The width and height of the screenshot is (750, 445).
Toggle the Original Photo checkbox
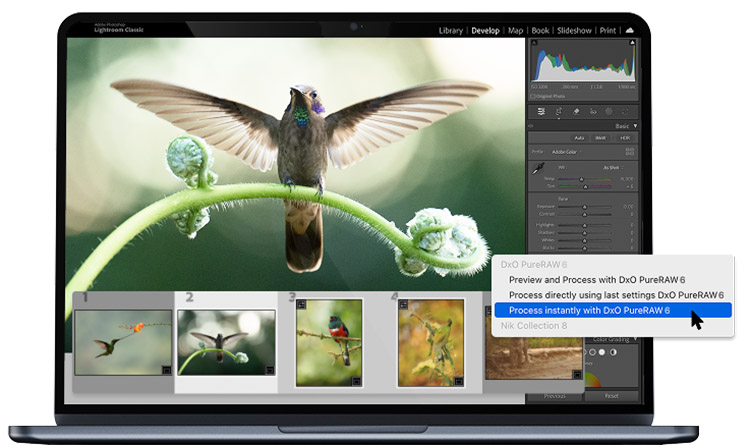(532, 96)
